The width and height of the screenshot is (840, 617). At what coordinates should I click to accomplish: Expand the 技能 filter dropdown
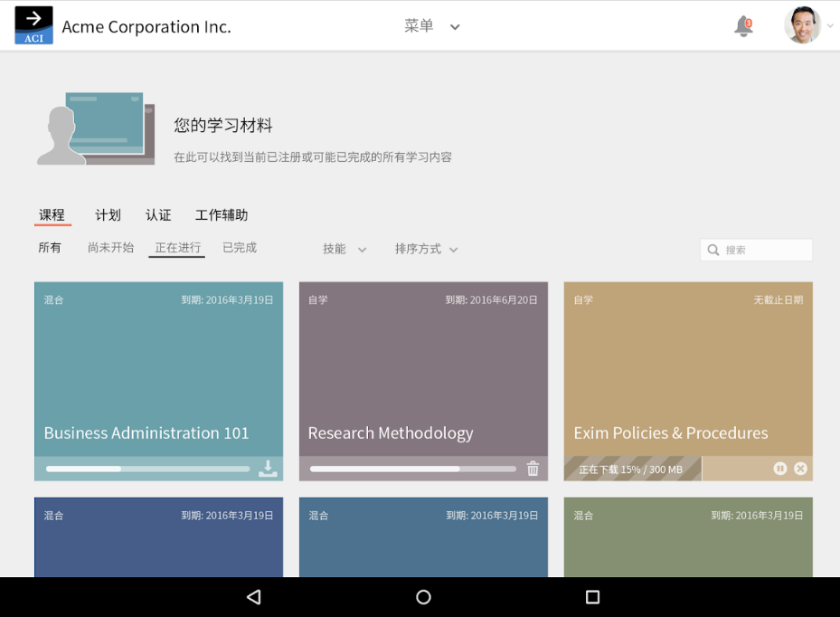point(344,248)
